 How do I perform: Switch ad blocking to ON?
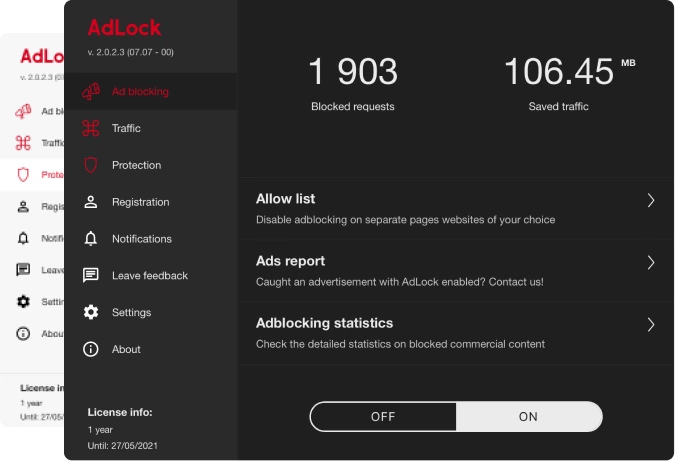pos(529,417)
